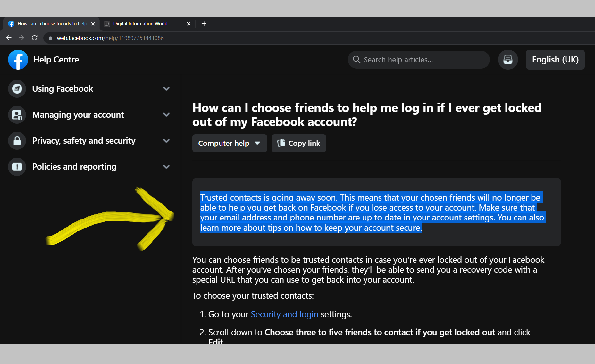Switch to the Digital Information World tab
Viewport: 595px width, 364px height.
click(x=147, y=24)
